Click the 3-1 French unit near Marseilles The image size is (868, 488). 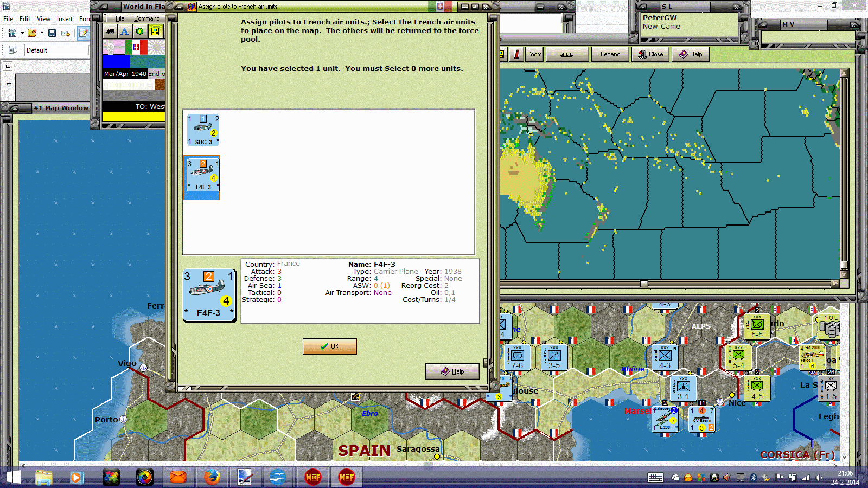[x=683, y=388]
